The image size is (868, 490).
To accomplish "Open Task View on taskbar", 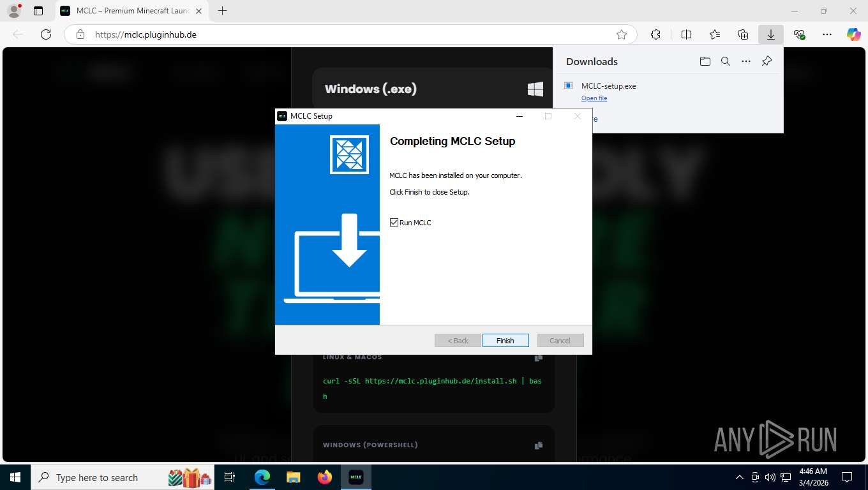I will click(x=230, y=477).
